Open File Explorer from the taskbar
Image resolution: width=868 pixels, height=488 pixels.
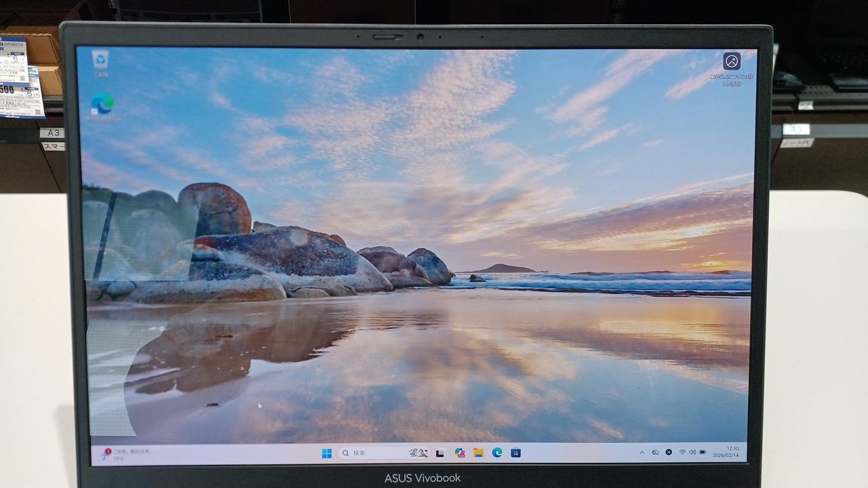[x=478, y=453]
